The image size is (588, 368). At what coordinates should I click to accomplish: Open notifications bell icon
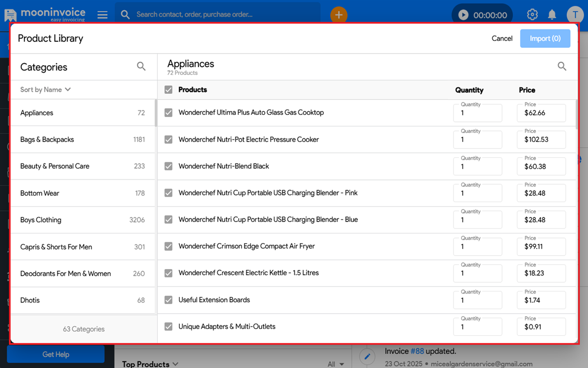pyautogui.click(x=552, y=15)
